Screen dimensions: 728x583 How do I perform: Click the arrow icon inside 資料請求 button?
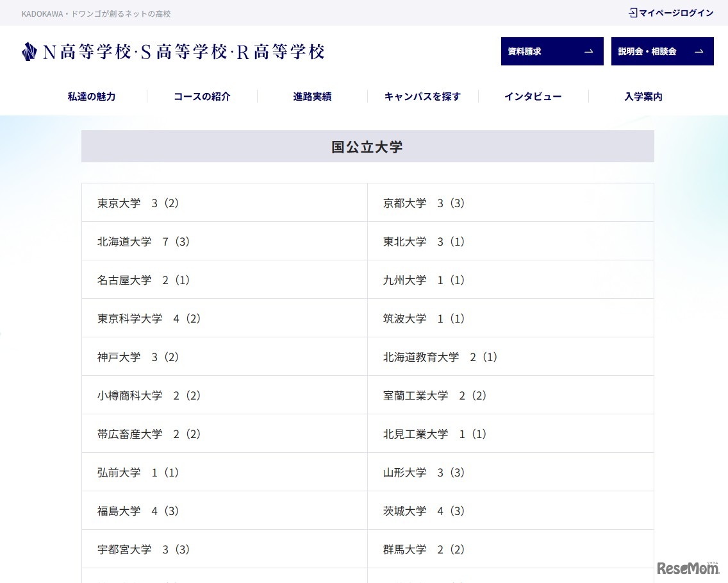(591, 51)
